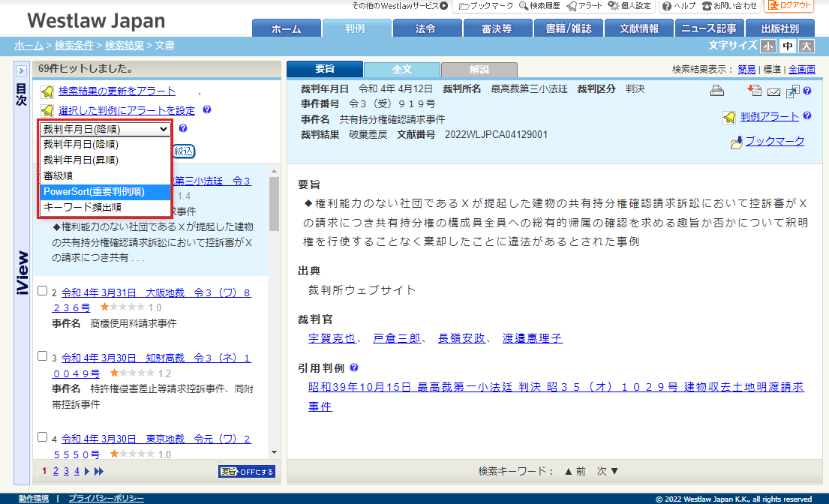Viewport: 829px width, 504px height.
Task: Open the 法令 main tab
Action: [425, 28]
